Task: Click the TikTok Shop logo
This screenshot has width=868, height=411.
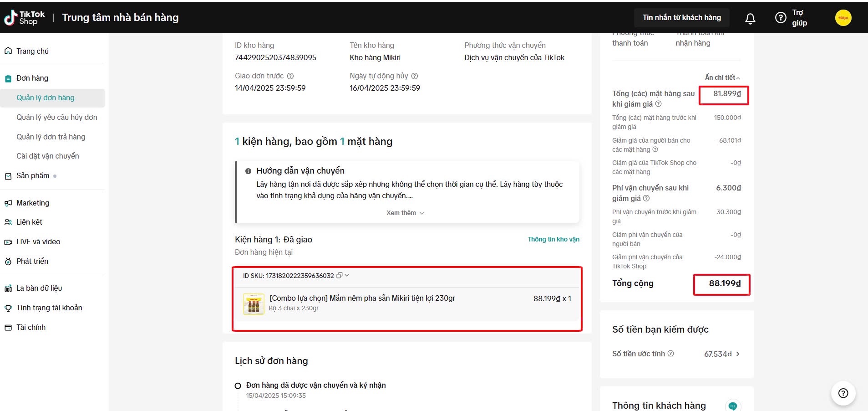Action: [25, 18]
